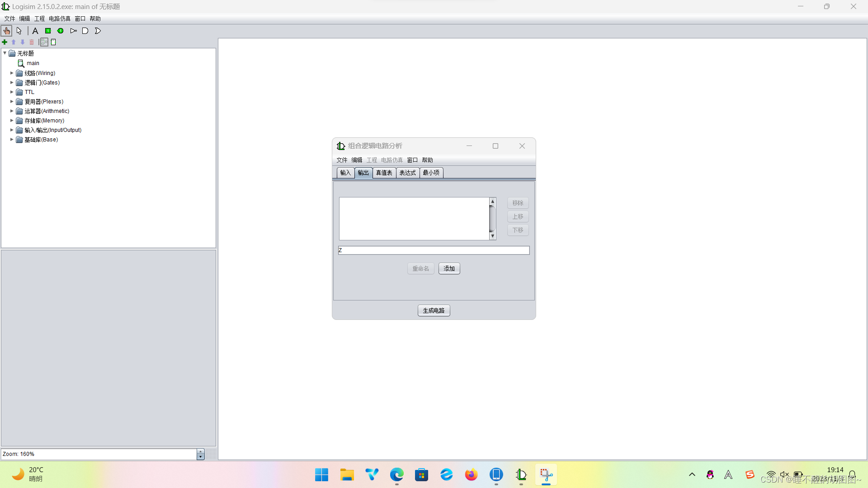This screenshot has height=488, width=868.
Task: Select the OR gate tool
Action: point(98,31)
